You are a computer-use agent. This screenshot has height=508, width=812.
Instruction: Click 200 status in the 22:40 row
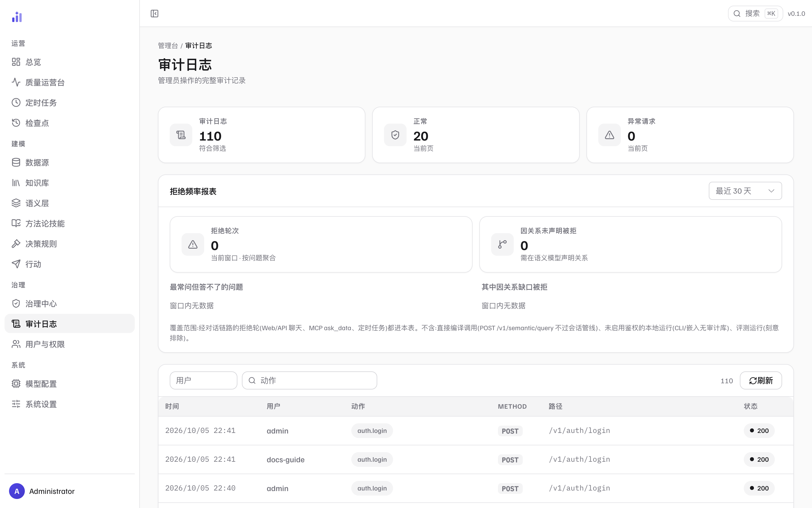pos(759,489)
